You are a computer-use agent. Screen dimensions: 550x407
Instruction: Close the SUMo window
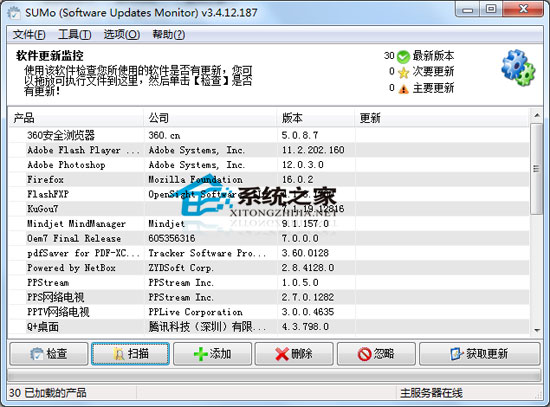coord(523,9)
